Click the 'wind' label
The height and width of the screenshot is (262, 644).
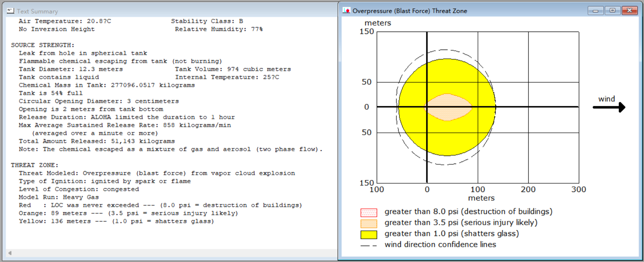tap(607, 99)
